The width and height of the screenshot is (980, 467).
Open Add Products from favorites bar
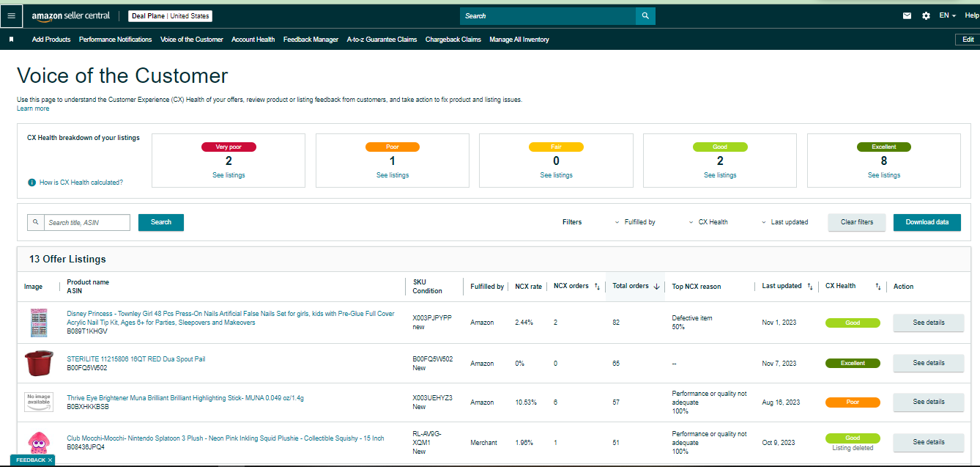[51, 40]
